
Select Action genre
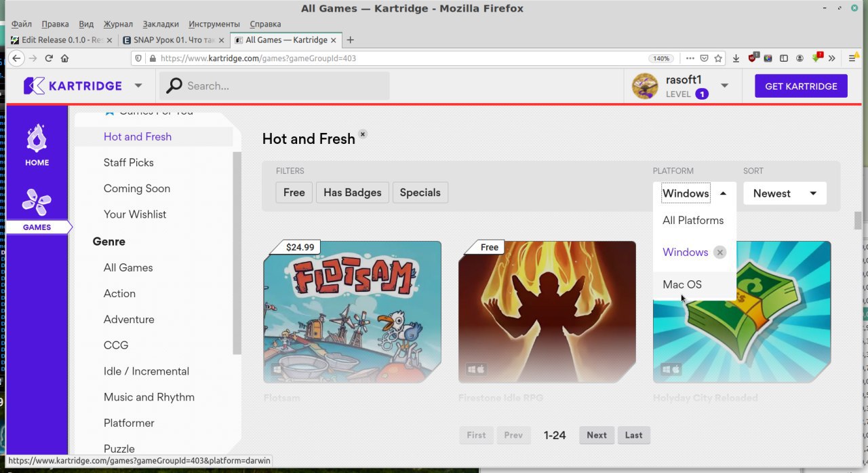(120, 293)
